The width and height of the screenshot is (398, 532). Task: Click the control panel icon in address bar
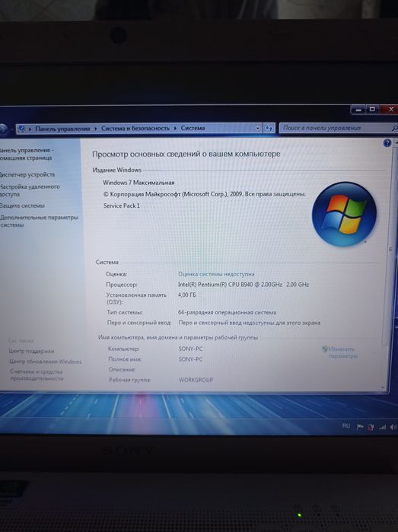pyautogui.click(x=21, y=129)
